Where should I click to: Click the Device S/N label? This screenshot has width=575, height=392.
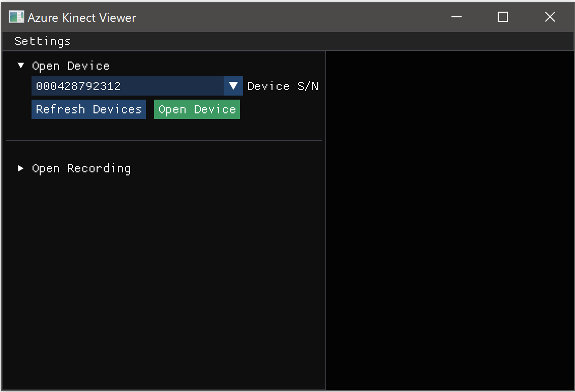283,86
